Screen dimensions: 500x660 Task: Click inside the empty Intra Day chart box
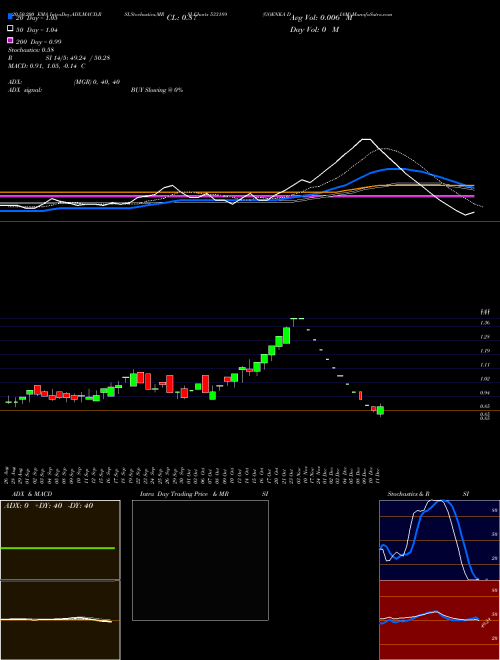click(x=200, y=560)
